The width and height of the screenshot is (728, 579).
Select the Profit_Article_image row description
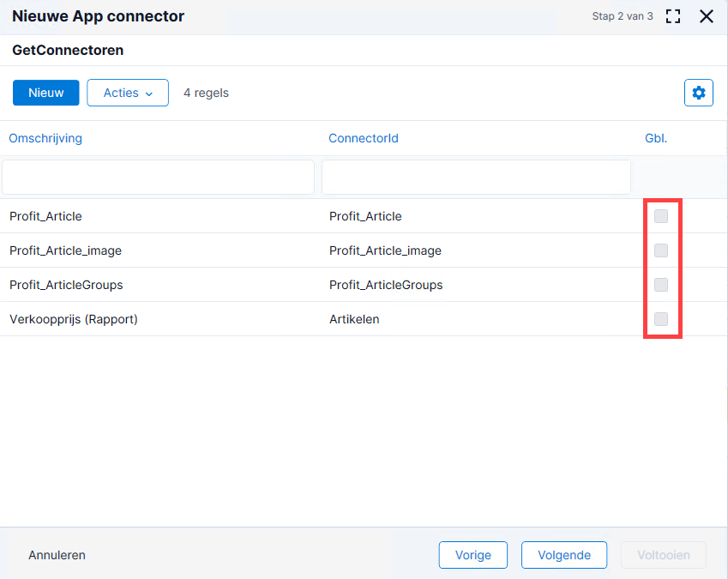65,250
